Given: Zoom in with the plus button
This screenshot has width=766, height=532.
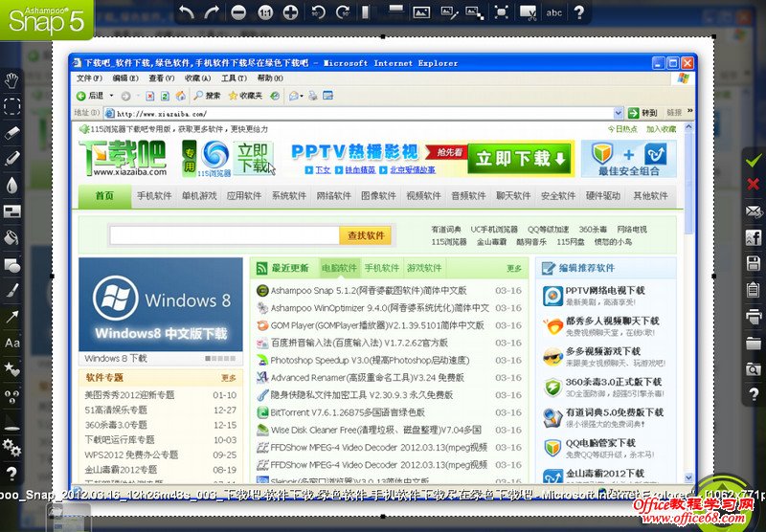Looking at the screenshot, I should point(290,12).
